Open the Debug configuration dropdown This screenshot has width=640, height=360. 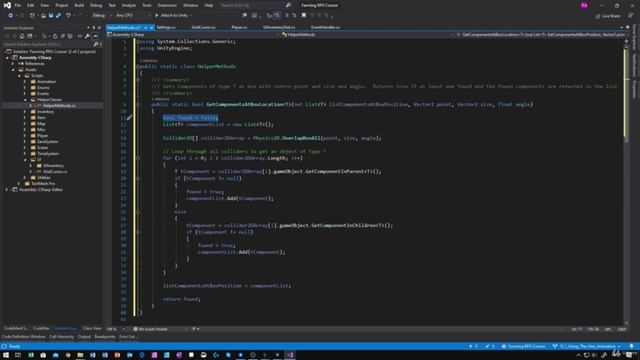point(101,16)
